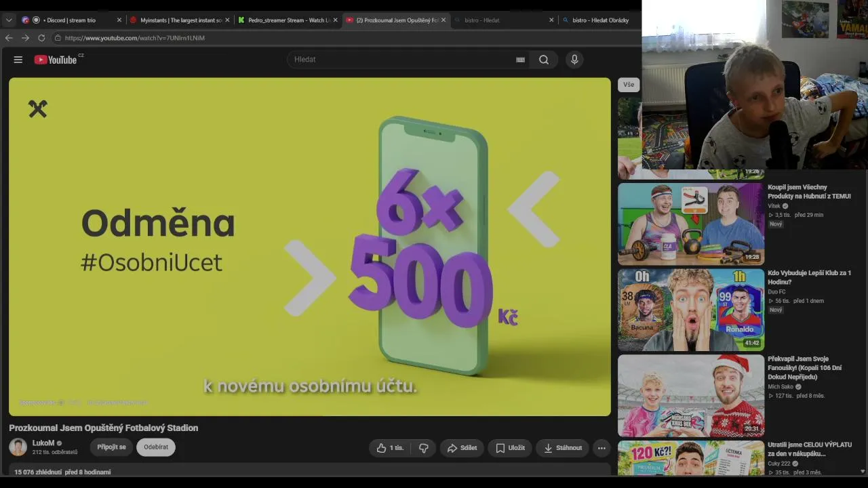Click the address bar URL field

(346, 38)
